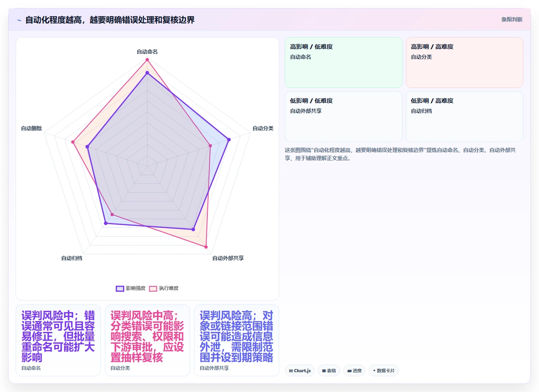Click the pink data point near 自动删除
The image size is (539, 392).
[73, 142]
